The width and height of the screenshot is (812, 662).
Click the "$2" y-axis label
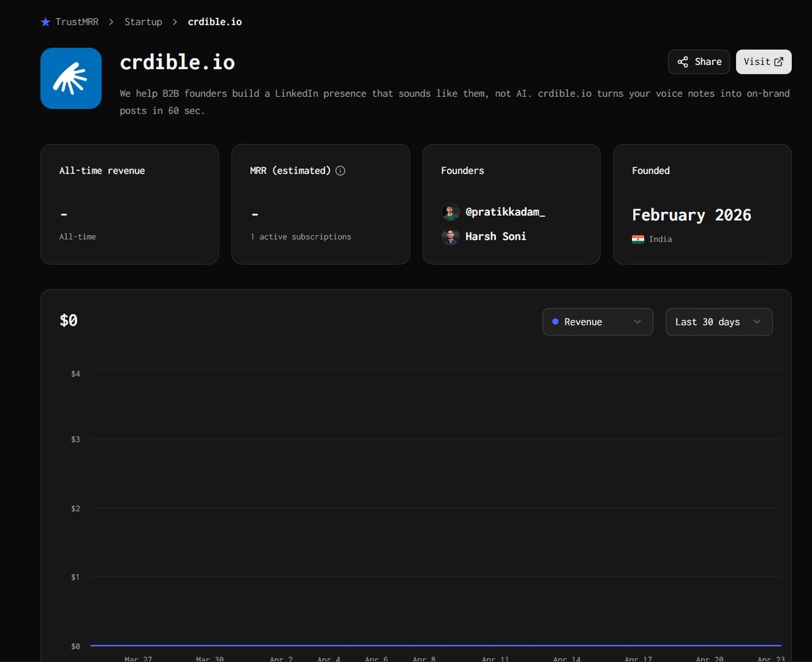coord(76,508)
